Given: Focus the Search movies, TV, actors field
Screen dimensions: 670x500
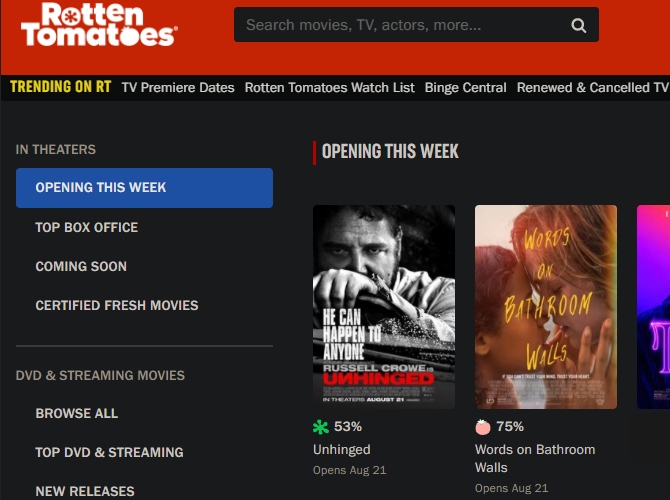Looking at the screenshot, I should [416, 24].
